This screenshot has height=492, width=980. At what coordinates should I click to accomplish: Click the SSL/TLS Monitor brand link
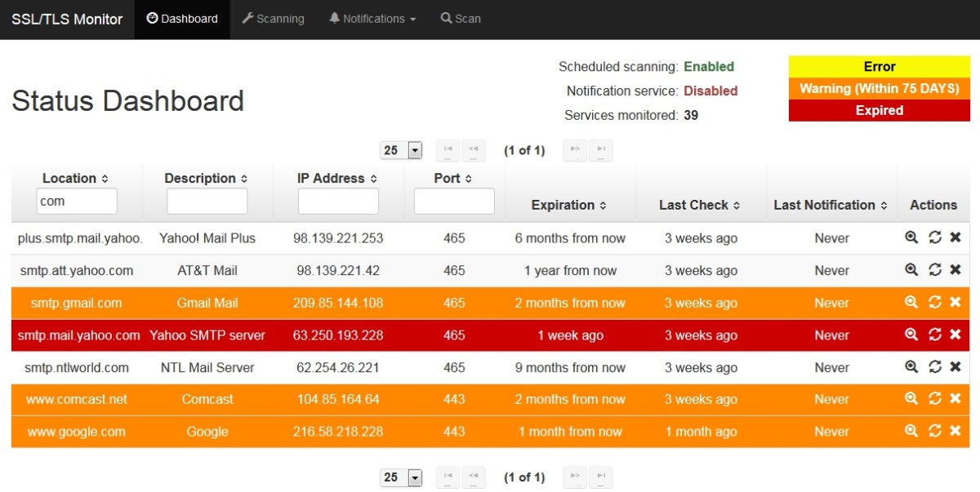point(66,19)
